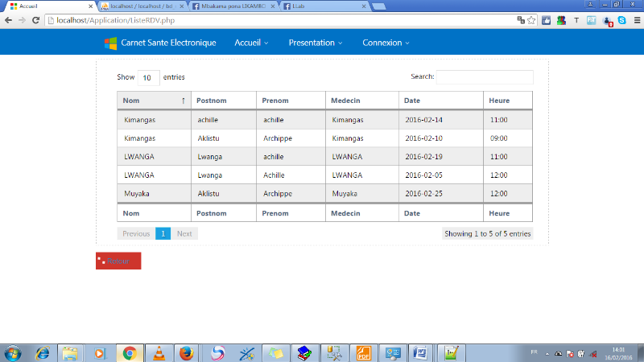The image size is (644, 362).
Task: Sort table by Heure header
Action: click(508, 101)
